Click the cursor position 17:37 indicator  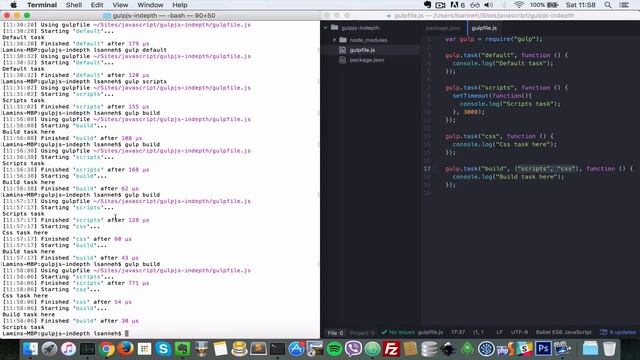(x=458, y=332)
